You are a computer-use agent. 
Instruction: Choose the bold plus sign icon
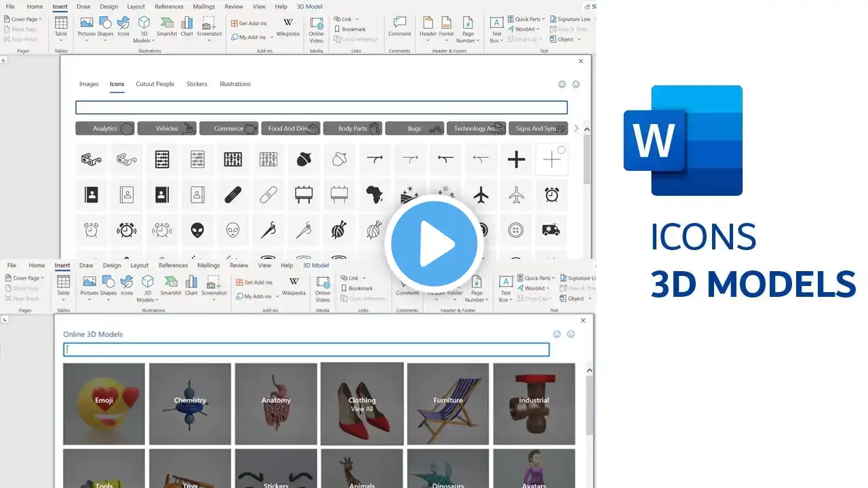[x=517, y=159]
